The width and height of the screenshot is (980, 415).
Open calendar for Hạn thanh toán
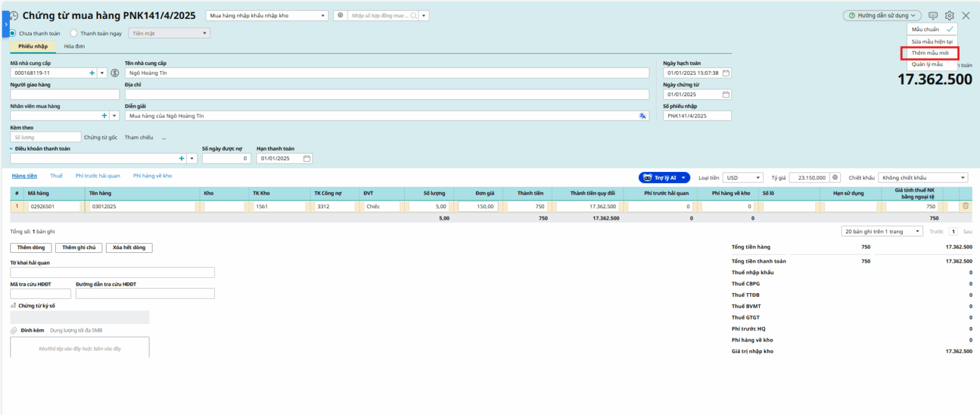pyautogui.click(x=307, y=159)
